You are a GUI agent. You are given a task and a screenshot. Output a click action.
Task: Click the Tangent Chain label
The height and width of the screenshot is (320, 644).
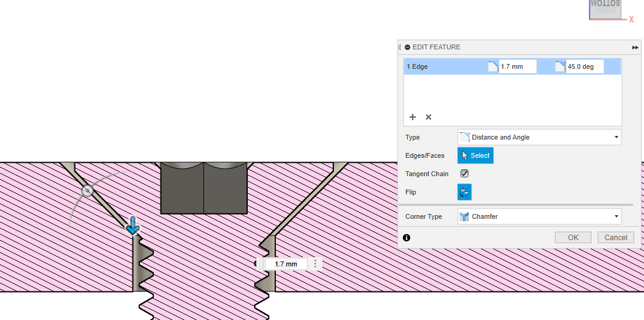(427, 174)
